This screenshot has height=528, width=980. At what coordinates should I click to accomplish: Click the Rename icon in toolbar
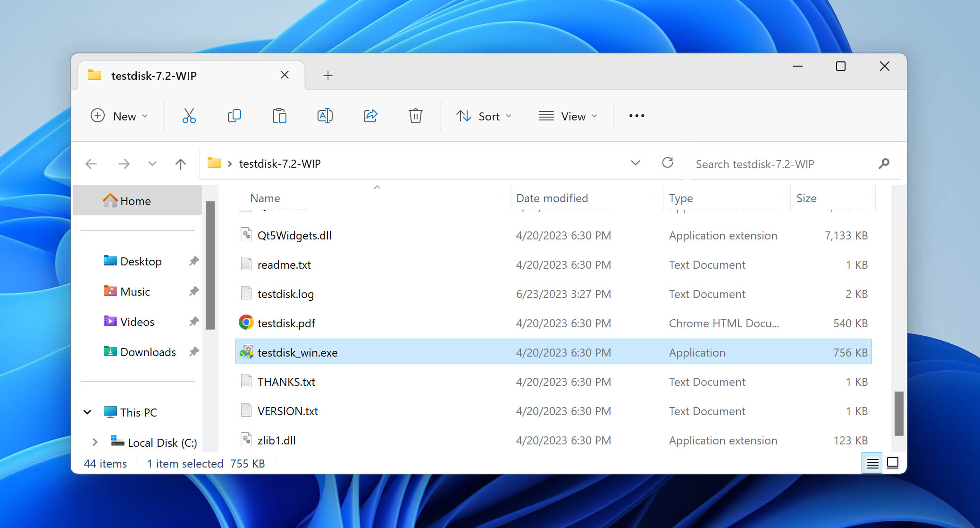coord(325,116)
